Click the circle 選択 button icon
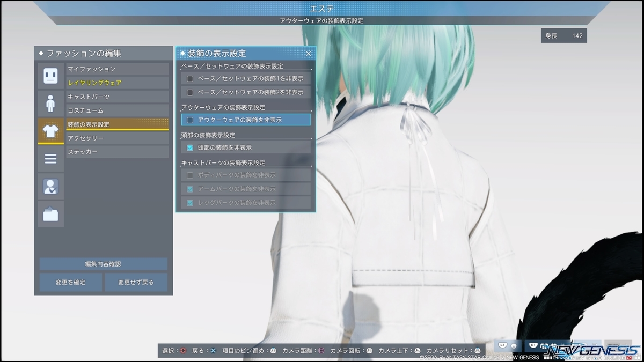644x362 pixels. pyautogui.click(x=183, y=351)
